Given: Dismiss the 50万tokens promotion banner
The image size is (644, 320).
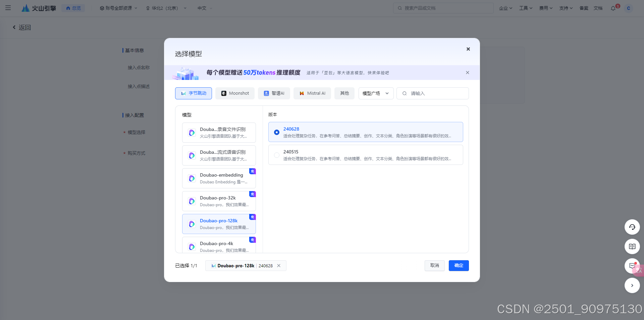Looking at the screenshot, I should point(467,73).
